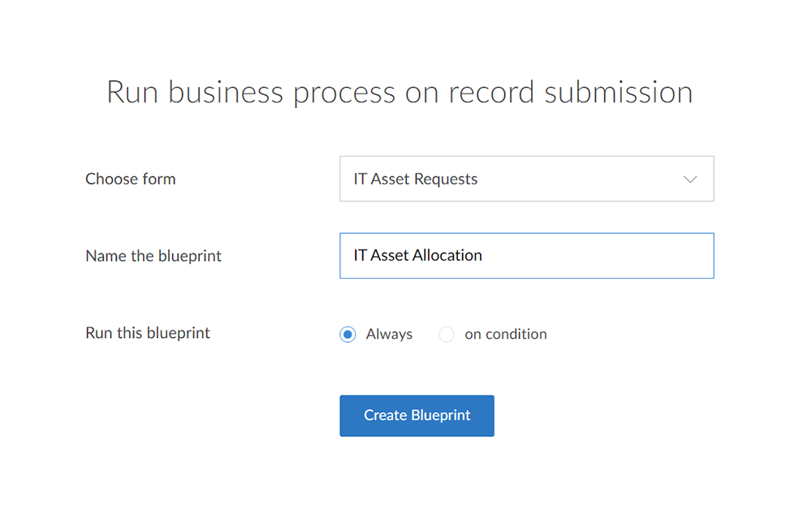Focus the blueprint name input field
Image resolution: width=812 pixels, height=528 pixels.
pyautogui.click(x=527, y=255)
